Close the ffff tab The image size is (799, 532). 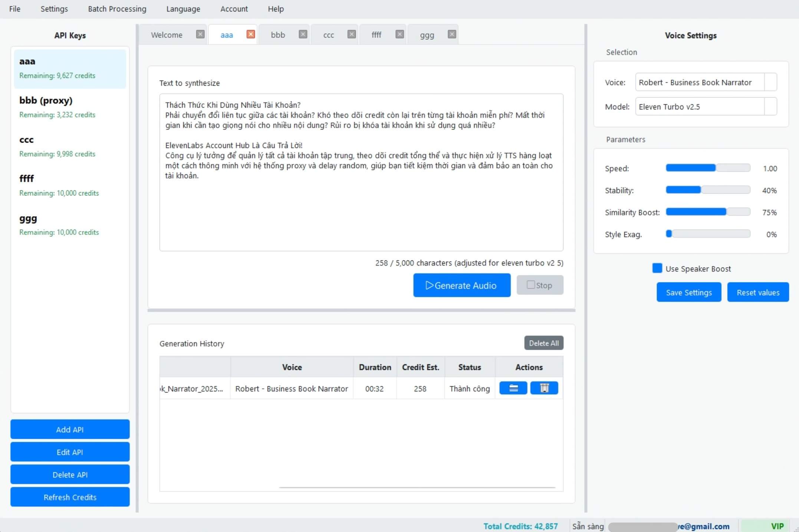pyautogui.click(x=399, y=35)
